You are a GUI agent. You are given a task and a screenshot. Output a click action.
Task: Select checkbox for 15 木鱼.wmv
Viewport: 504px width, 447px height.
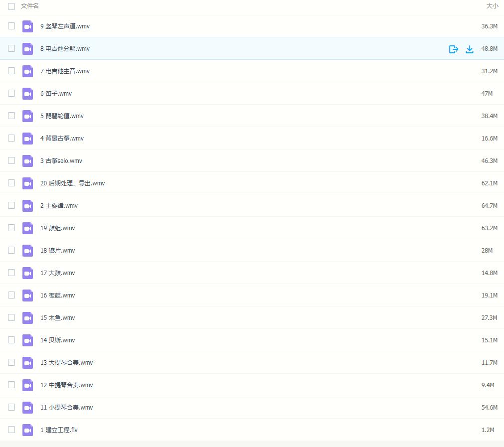click(x=11, y=317)
